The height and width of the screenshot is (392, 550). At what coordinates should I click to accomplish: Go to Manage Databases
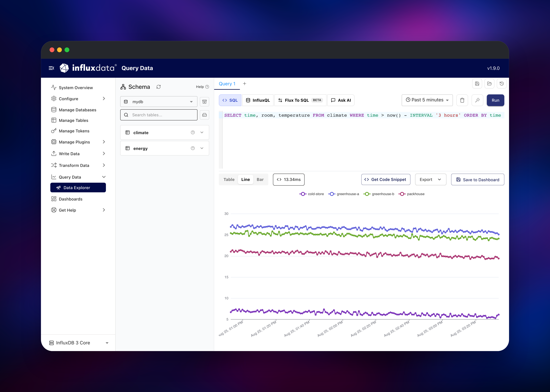pos(78,110)
